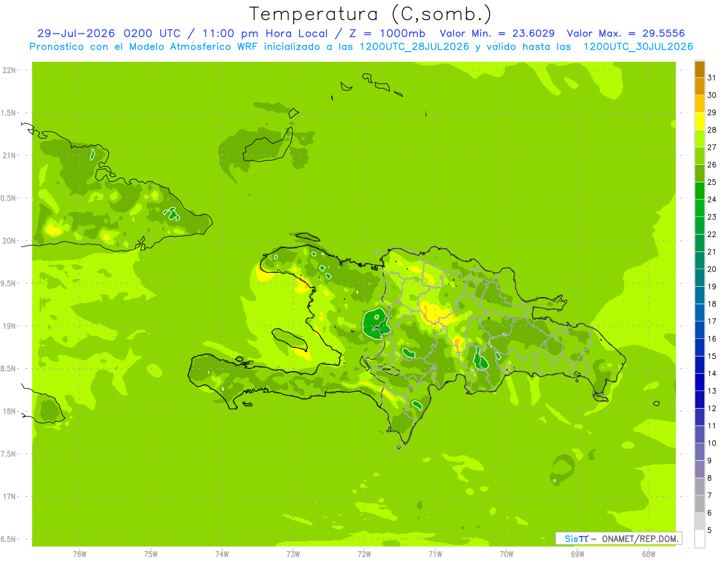Click the '21N' latitude axis label
This screenshot has width=728, height=562.
point(8,156)
